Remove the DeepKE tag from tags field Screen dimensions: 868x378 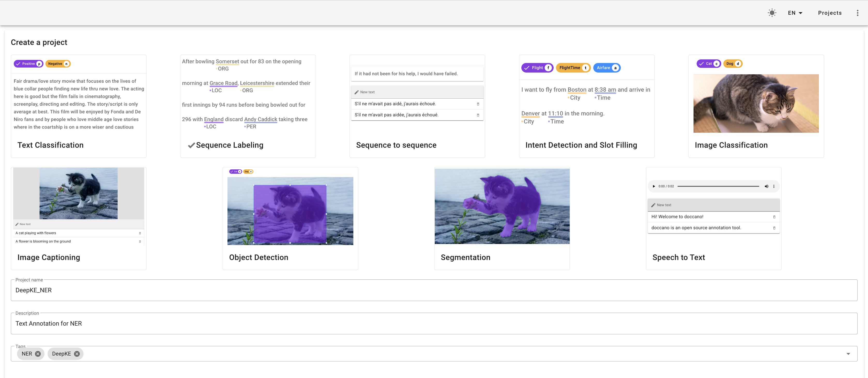[77, 354]
